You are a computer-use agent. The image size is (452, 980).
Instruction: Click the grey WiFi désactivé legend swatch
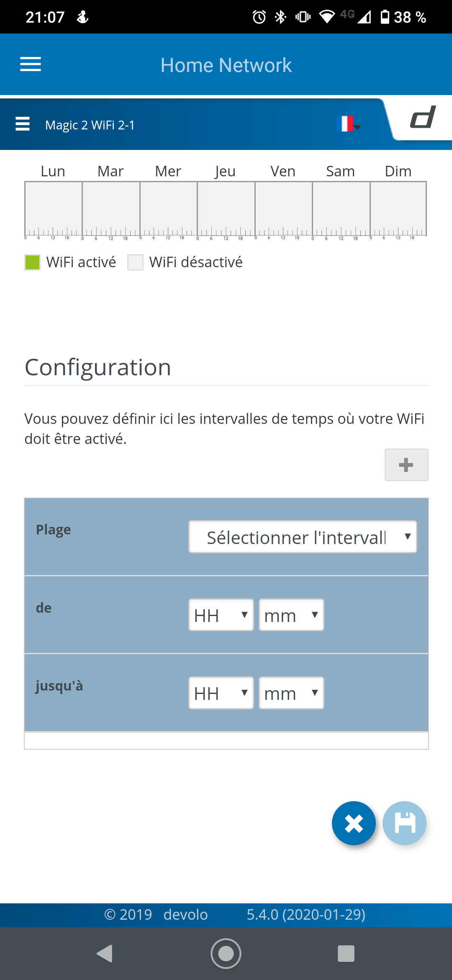[x=135, y=263]
